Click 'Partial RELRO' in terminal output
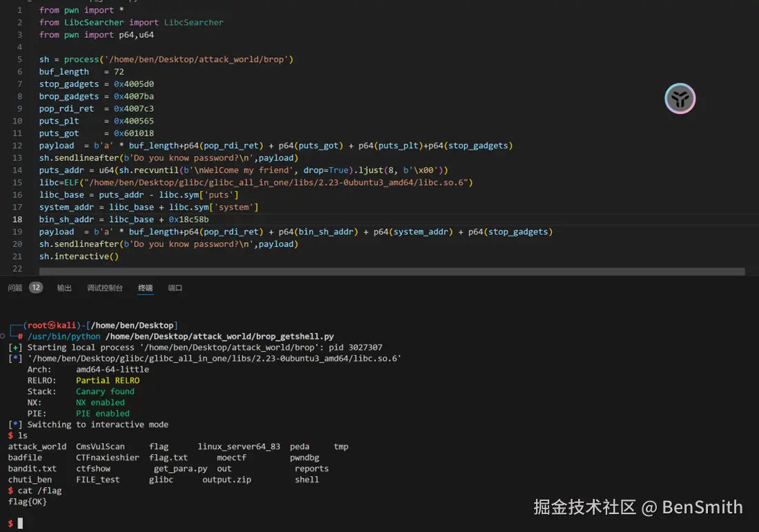Viewport: 759px width, 532px height. click(x=108, y=380)
